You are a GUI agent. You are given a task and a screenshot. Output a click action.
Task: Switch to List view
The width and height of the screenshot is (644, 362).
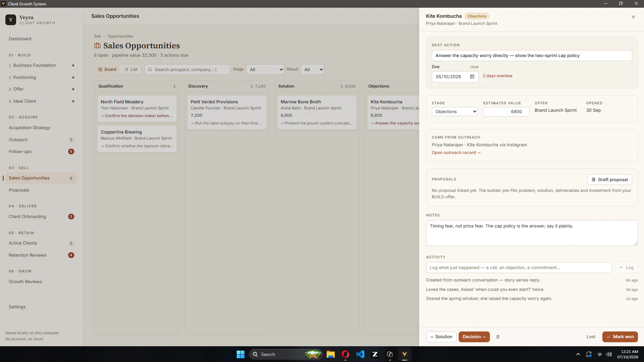point(131,69)
